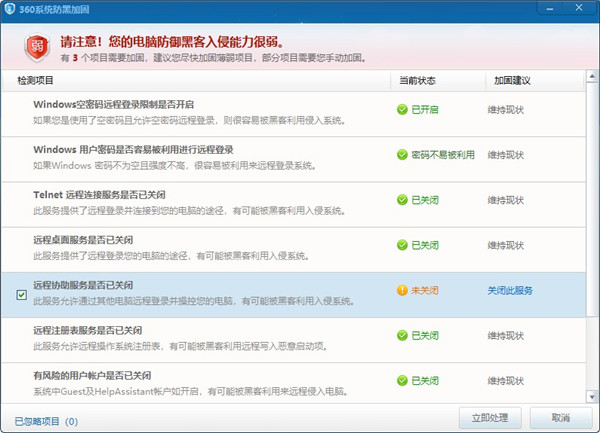Viewport: 600px width, 433px height.
Task: Click the 检测项目 column header
Action: [35, 80]
